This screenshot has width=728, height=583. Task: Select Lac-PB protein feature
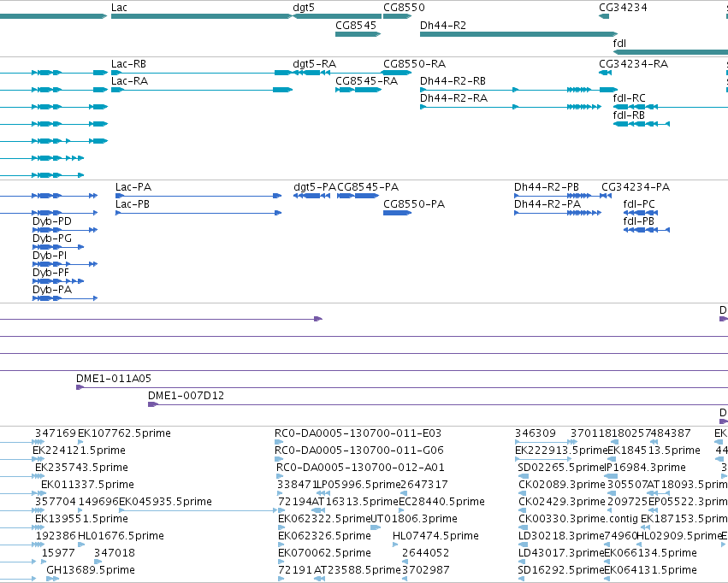pyautogui.click(x=198, y=213)
